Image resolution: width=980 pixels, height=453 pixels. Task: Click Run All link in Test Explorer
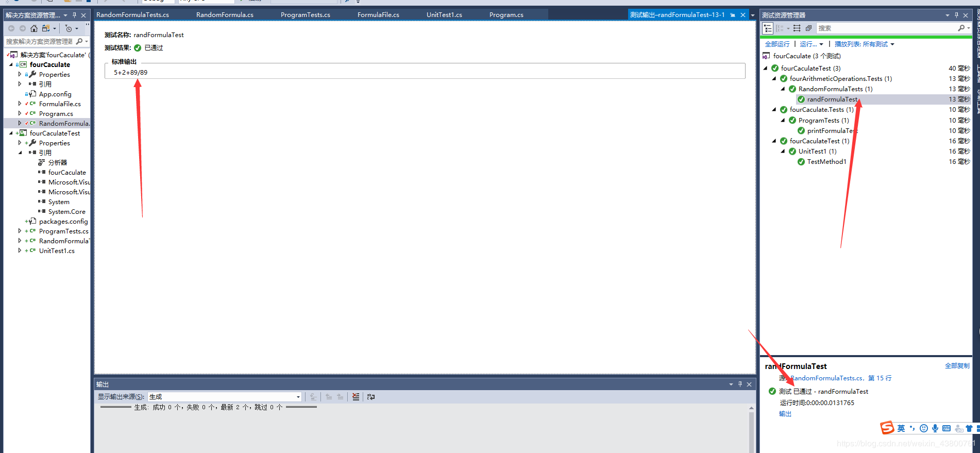[777, 44]
